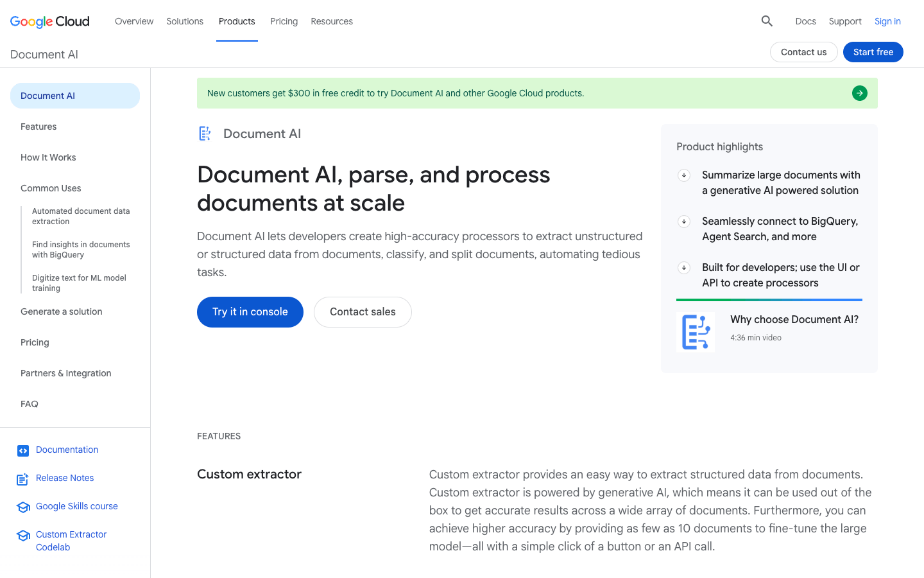Select Document AI in the sidebar
This screenshot has width=924, height=578.
(75, 96)
